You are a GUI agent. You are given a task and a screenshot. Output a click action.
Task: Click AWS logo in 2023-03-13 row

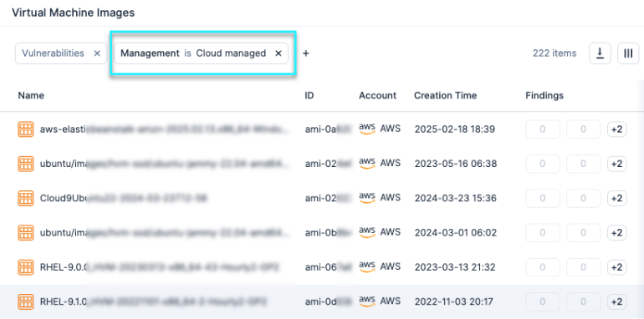pos(367,267)
